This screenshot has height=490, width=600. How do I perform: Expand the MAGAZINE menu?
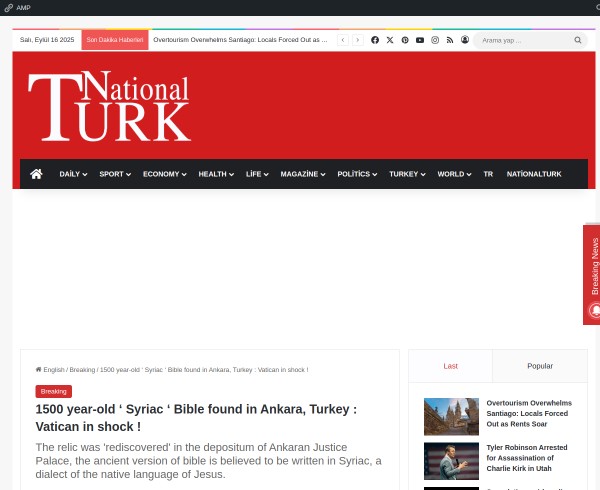click(x=303, y=174)
